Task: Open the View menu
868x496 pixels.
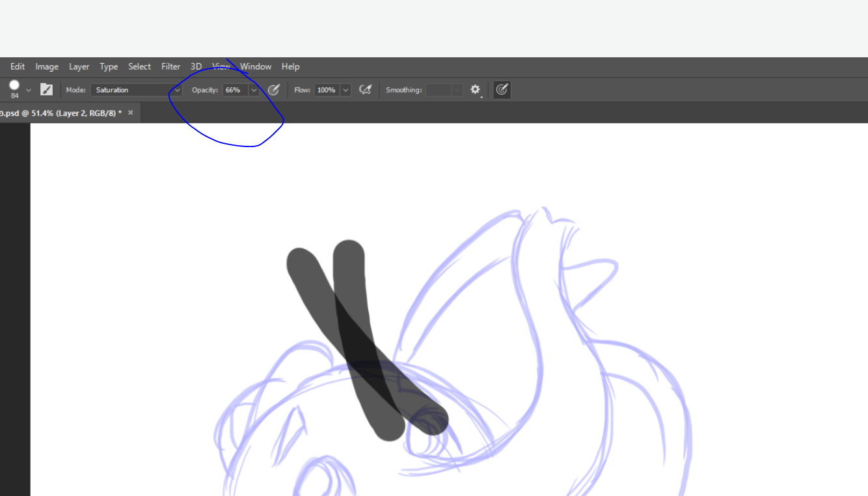Action: pos(221,66)
